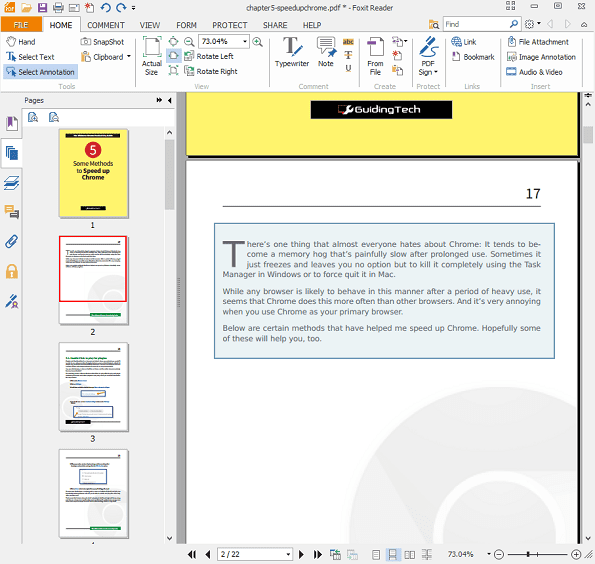
Task: Open the FILE menu
Action: 21,25
